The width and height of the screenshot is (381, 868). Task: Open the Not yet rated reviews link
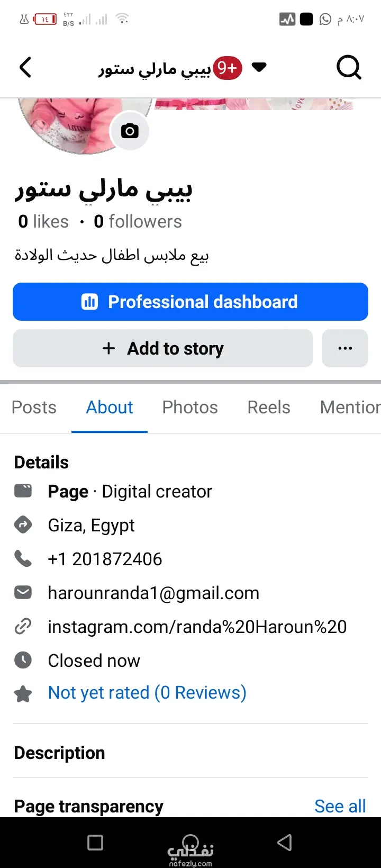147,693
